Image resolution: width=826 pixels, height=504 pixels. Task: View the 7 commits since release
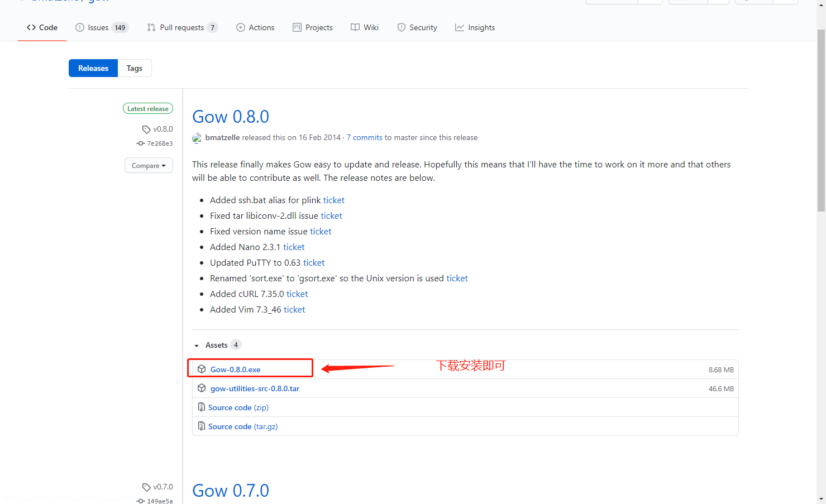pyautogui.click(x=365, y=137)
